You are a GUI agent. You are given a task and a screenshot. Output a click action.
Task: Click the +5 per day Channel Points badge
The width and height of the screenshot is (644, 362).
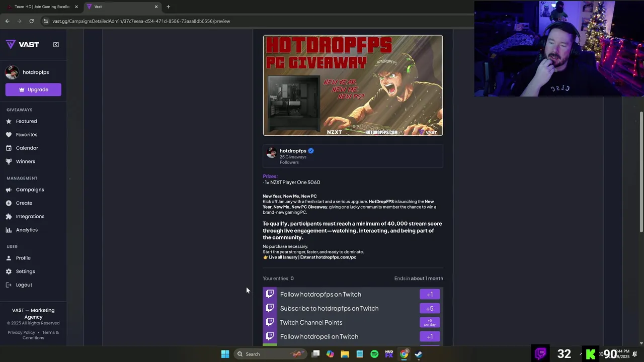point(430,322)
